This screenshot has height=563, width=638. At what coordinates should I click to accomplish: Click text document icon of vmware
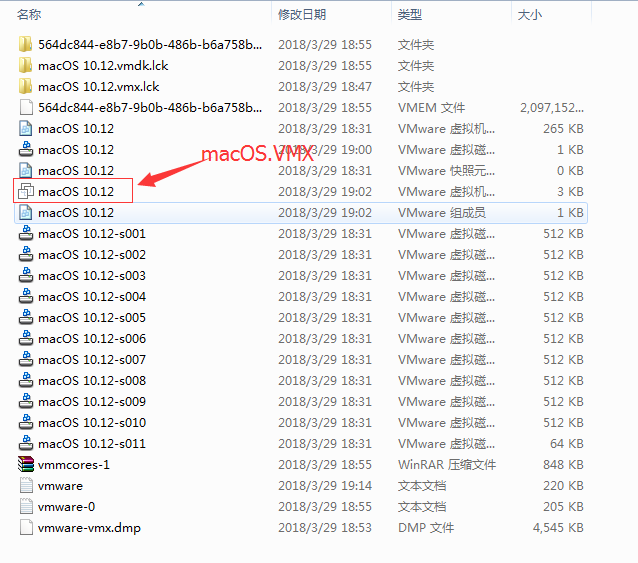coord(26,485)
